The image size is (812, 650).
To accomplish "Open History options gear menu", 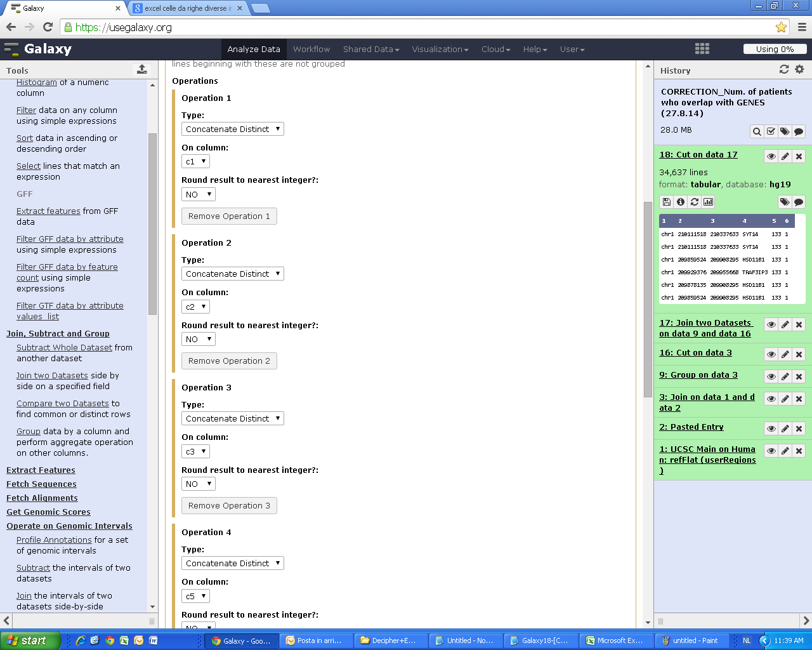I will click(799, 69).
